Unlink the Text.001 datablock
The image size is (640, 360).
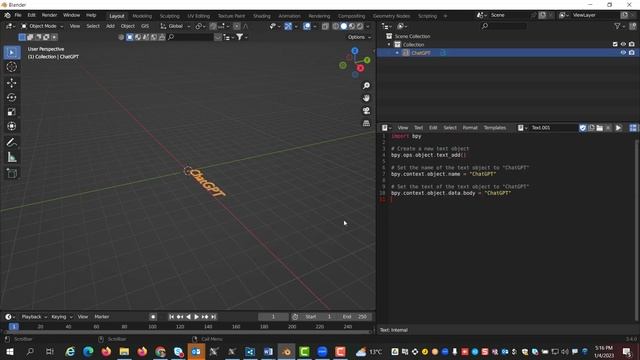pos(608,128)
